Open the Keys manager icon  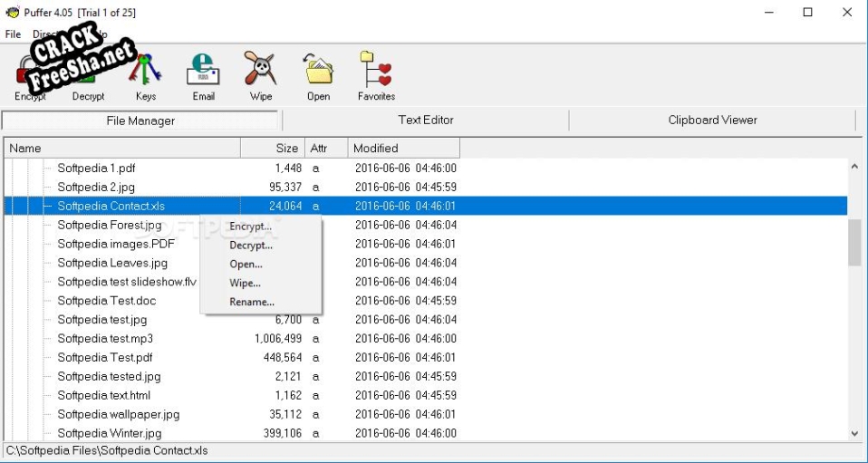point(145,72)
